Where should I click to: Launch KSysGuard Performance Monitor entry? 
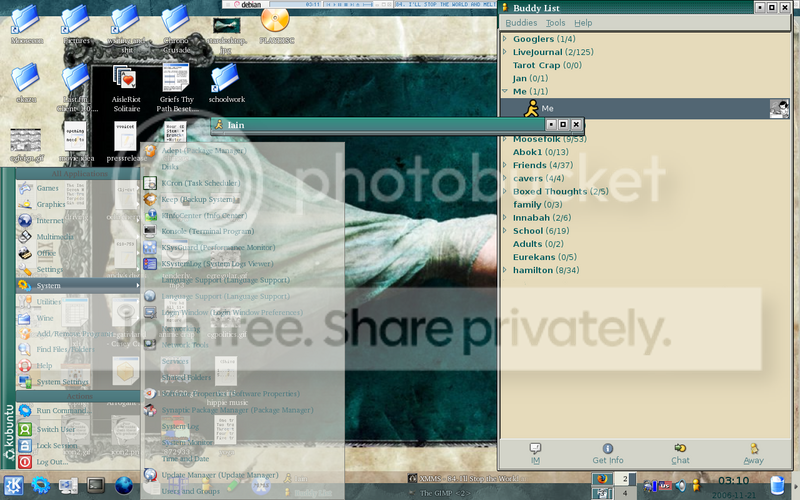243,247
